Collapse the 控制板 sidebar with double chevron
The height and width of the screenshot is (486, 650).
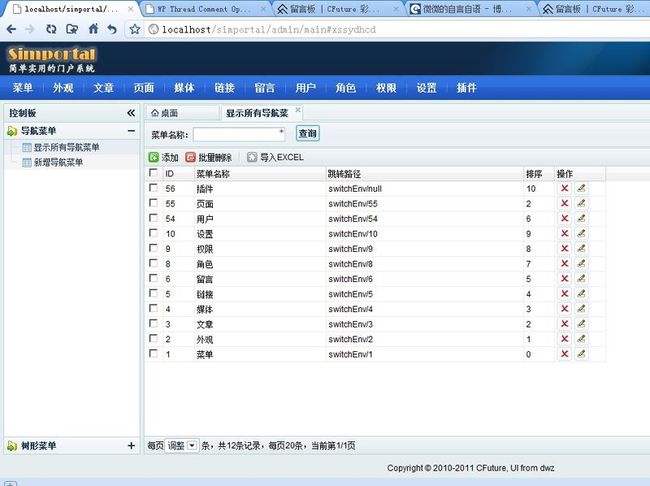(131, 113)
